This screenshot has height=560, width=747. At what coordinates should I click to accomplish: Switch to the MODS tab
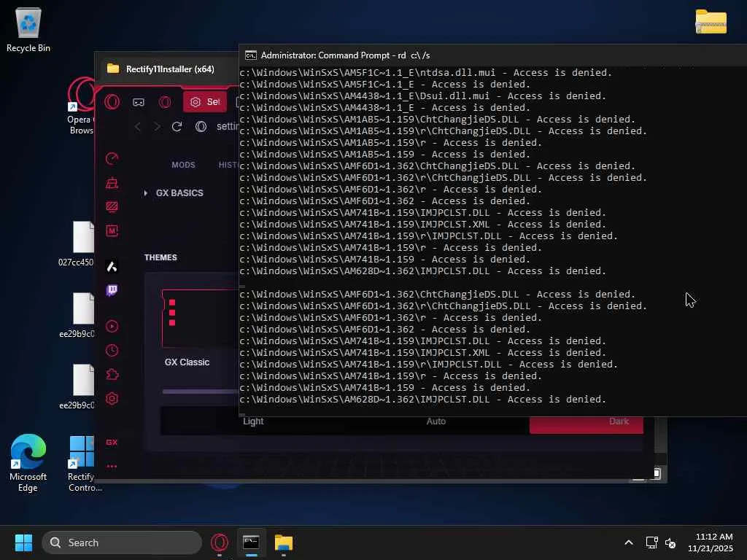click(x=183, y=165)
